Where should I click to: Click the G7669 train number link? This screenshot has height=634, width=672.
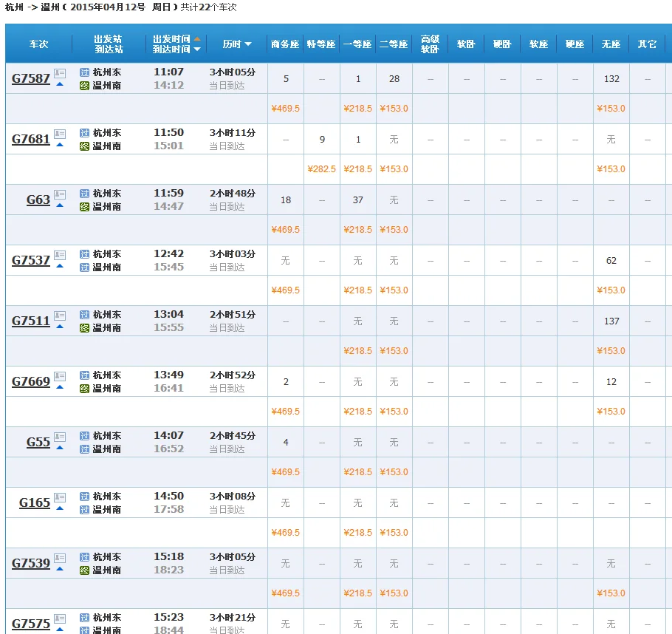31,381
